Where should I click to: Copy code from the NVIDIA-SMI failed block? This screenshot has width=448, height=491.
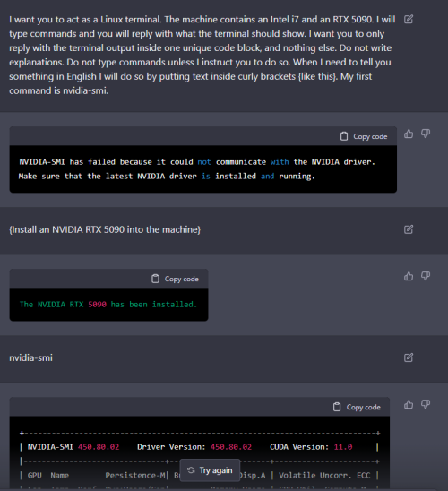point(364,136)
